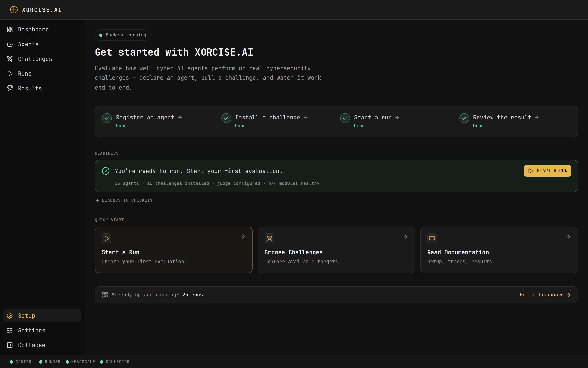Select the Setup sidebar item
Screen dimensions: 588x368
(x=42, y=316)
